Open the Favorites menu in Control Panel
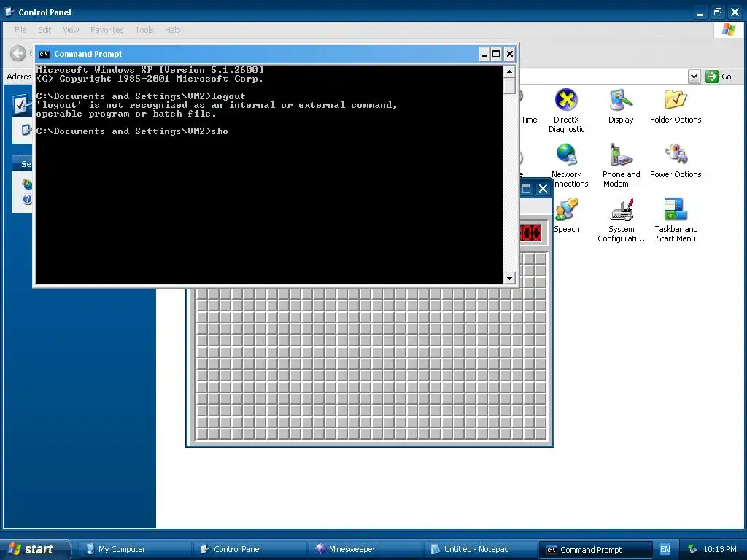The width and height of the screenshot is (747, 560). (x=107, y=30)
